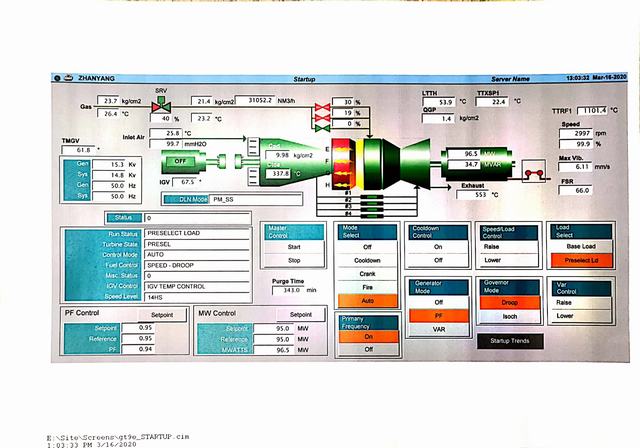Click the ship logo icon next to ZHANYANG

pos(68,78)
